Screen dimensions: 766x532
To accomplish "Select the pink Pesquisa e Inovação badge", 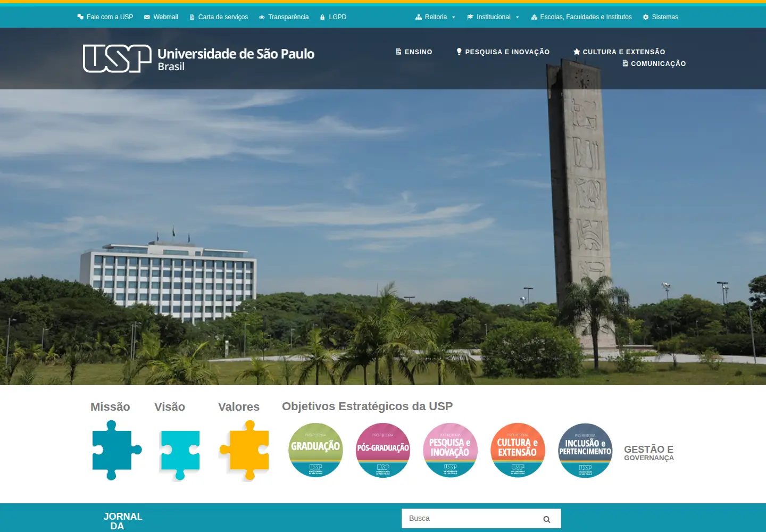I will (450, 450).
